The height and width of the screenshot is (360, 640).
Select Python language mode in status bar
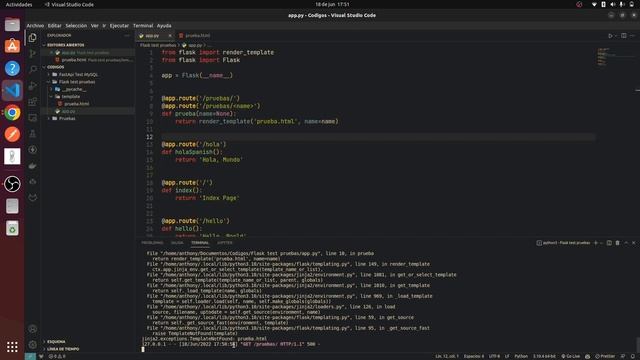tap(521, 356)
